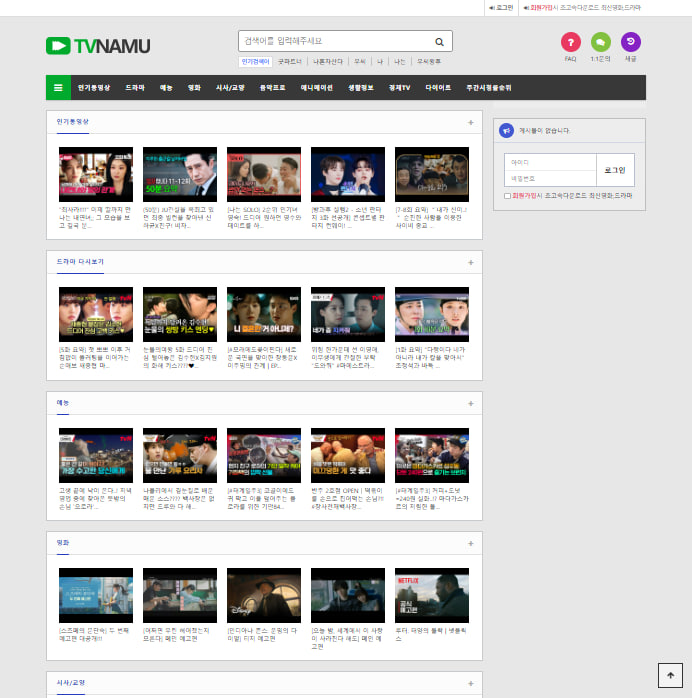The image size is (692, 698).
Task: Open the 음악프로 nav menu item
Action: pyautogui.click(x=272, y=88)
